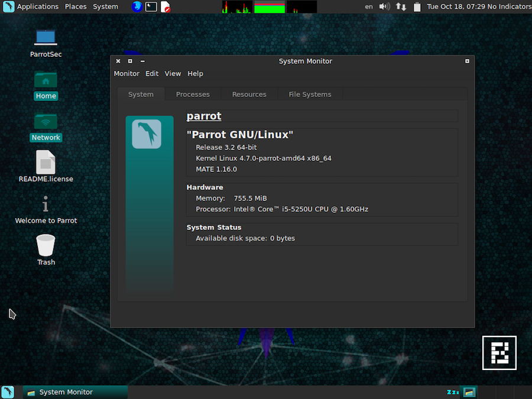Click the workspace switcher tile in bottom panel
Screen dimensions: 532x399
pyautogui.click(x=469, y=392)
